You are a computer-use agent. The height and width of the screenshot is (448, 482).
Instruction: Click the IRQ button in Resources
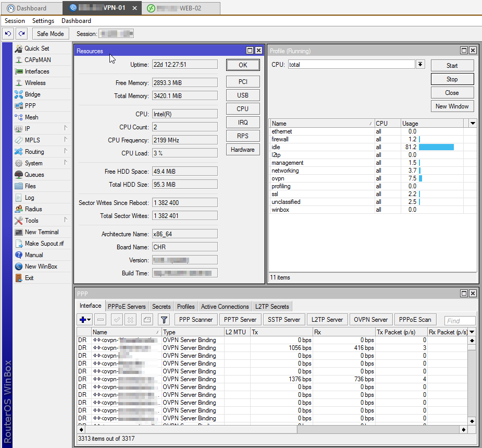(x=243, y=122)
